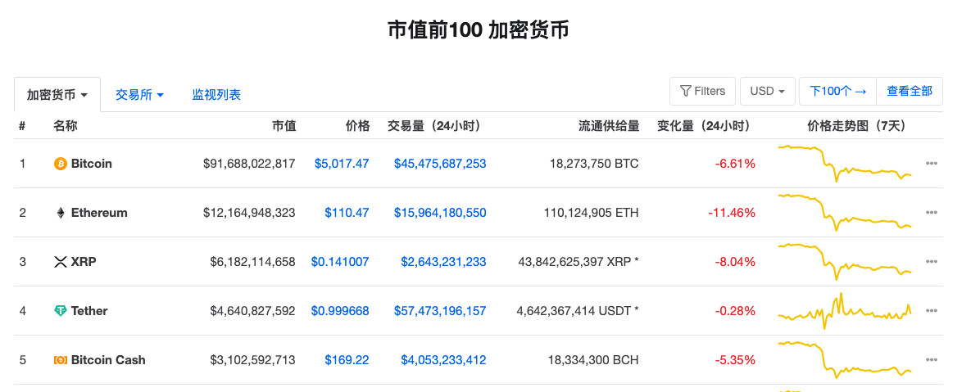Open the three-dot menu for Bitcoin Cash row

point(932,360)
